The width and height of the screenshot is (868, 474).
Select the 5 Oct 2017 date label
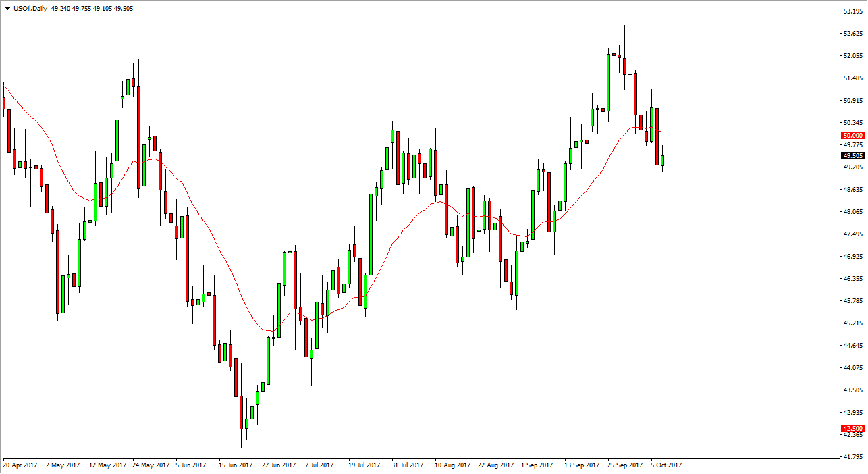pos(668,465)
